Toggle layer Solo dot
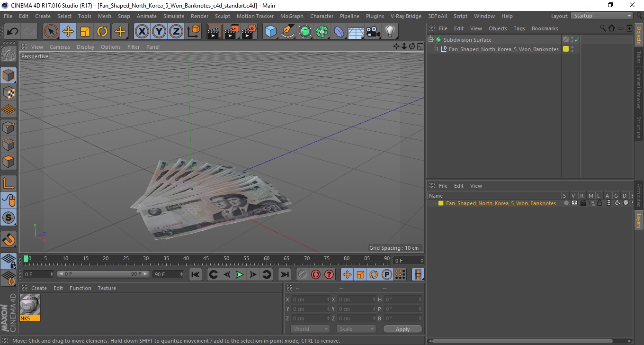 click(566, 203)
